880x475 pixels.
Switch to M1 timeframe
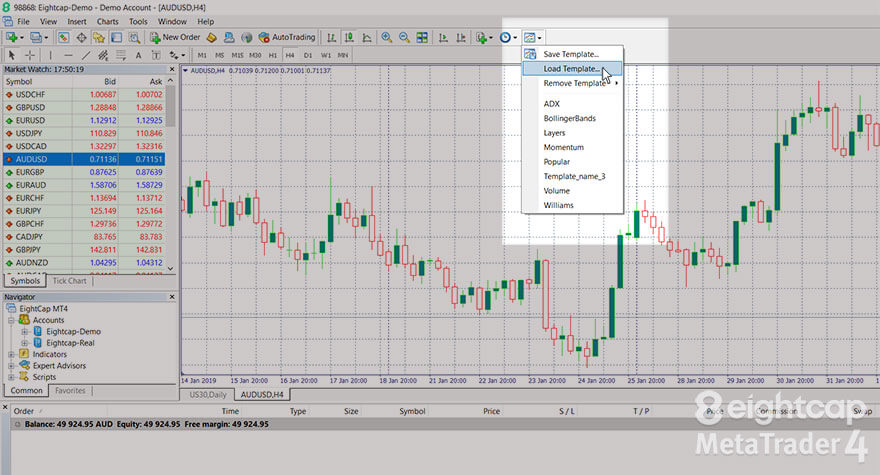[x=202, y=55]
